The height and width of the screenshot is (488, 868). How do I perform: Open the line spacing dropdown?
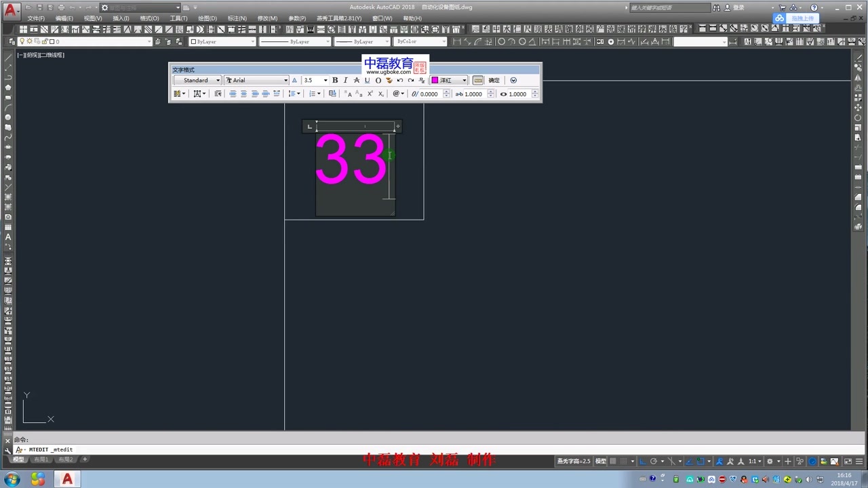click(294, 94)
